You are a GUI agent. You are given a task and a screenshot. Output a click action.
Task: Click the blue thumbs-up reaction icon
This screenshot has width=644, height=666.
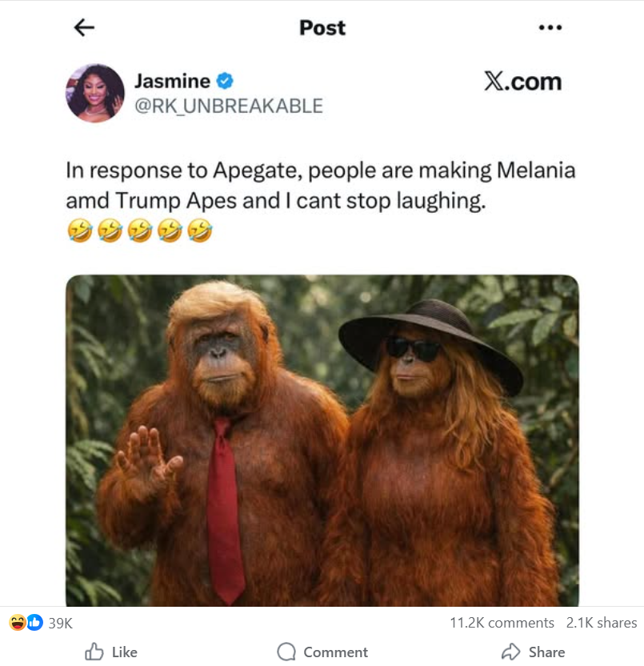click(x=34, y=622)
